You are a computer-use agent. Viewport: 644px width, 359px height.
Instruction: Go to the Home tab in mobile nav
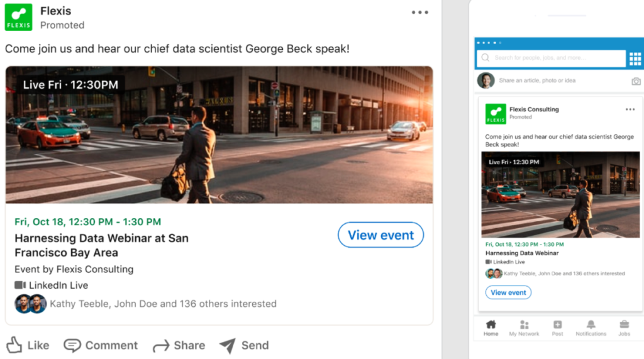coord(491,328)
